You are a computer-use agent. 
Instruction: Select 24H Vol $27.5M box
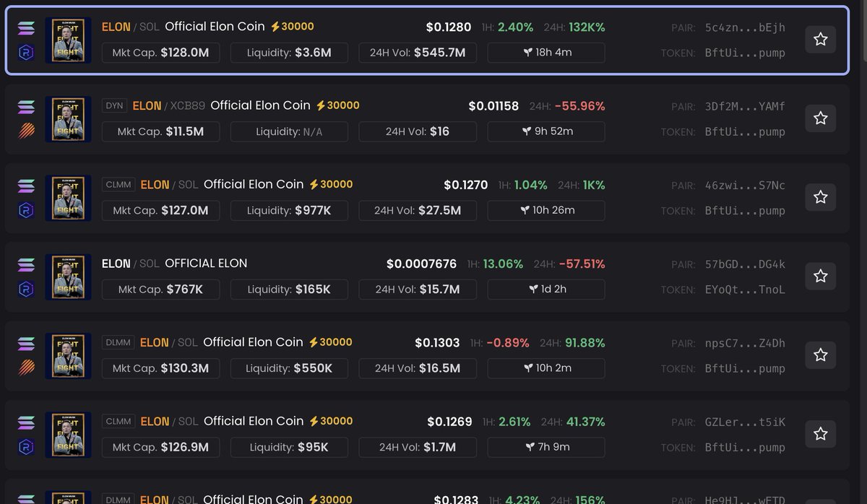point(418,210)
